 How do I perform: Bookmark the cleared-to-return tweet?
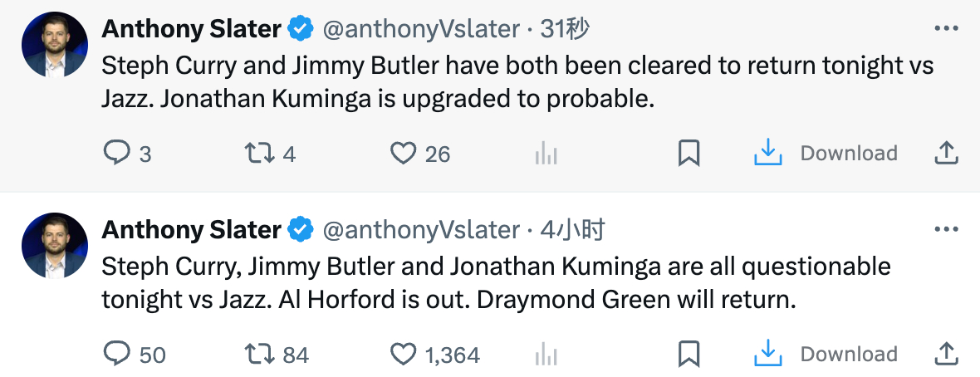pos(689,154)
